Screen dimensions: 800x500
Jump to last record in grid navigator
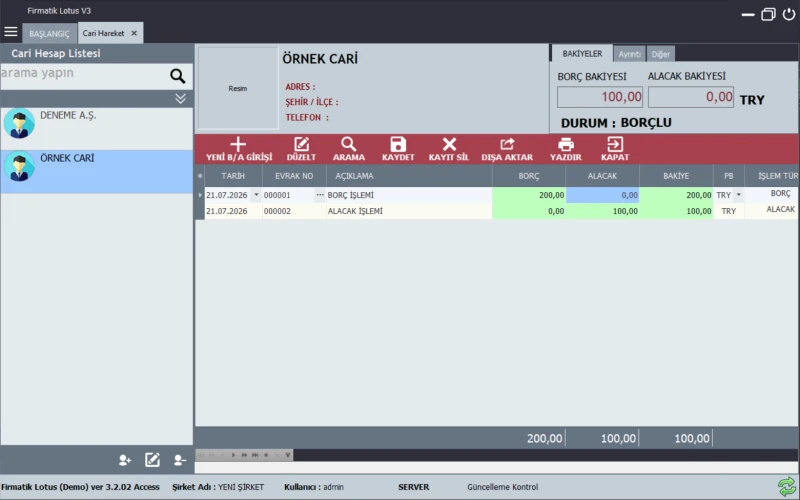tap(255, 455)
